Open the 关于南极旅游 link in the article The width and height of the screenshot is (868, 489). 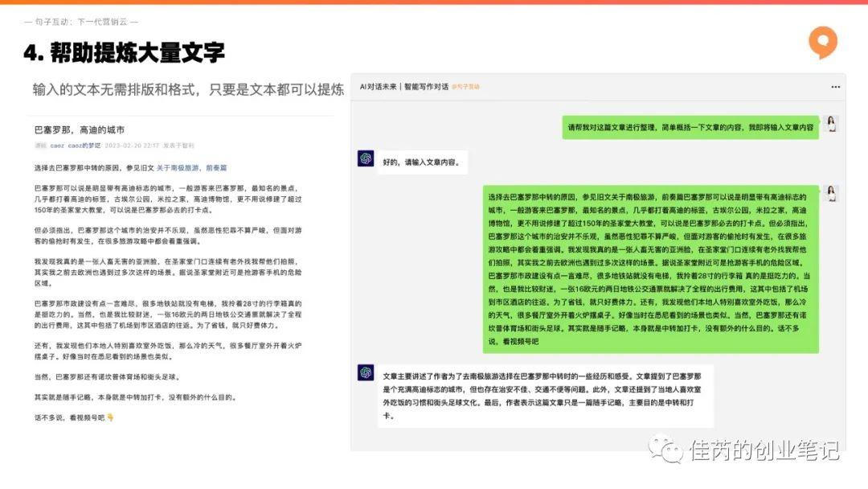[x=177, y=168]
